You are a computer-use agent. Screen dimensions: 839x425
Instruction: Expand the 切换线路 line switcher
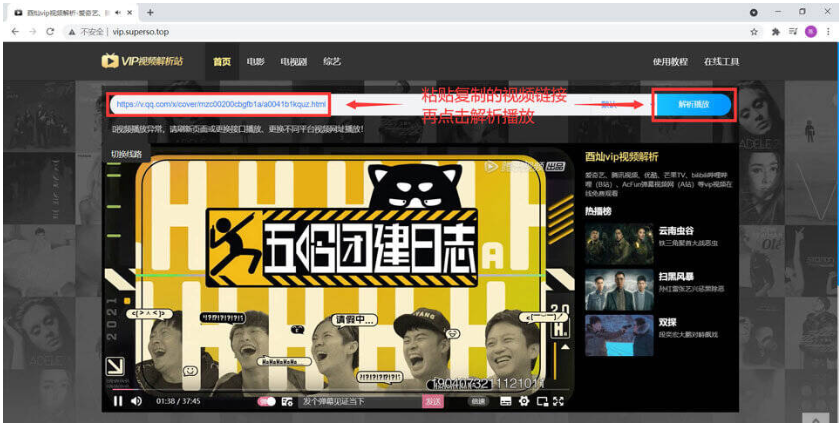[127, 154]
